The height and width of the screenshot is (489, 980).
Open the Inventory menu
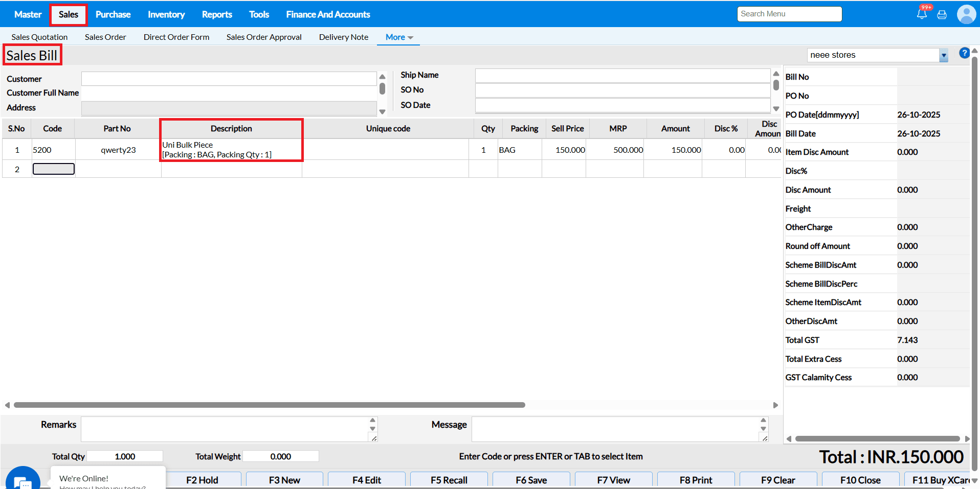coord(166,14)
